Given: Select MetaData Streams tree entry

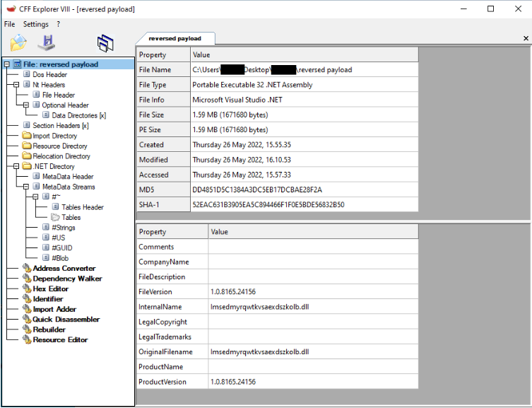Looking at the screenshot, I should (69, 187).
